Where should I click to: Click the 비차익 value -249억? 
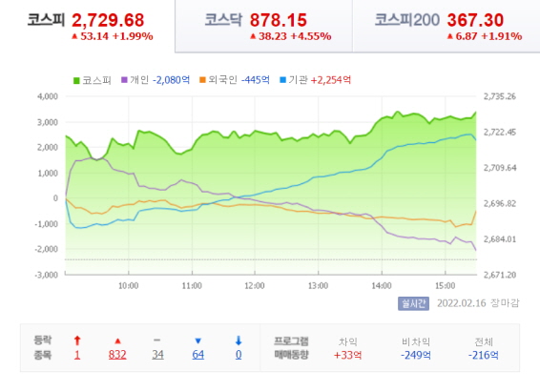(416, 355)
